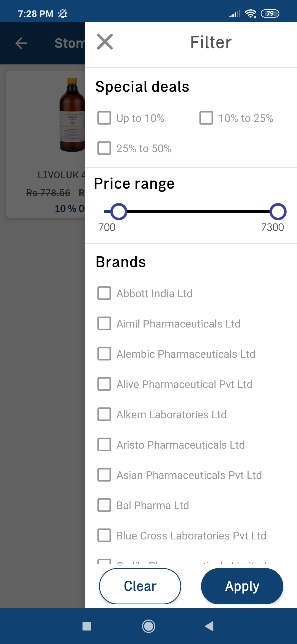Tick Bal Pharma Ltd checkbox

[104, 505]
